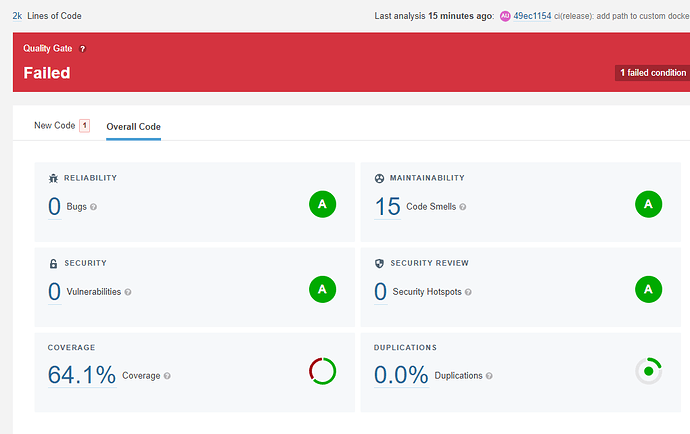Click the help icon next to Duplications
The height and width of the screenshot is (434, 690).
click(x=489, y=376)
